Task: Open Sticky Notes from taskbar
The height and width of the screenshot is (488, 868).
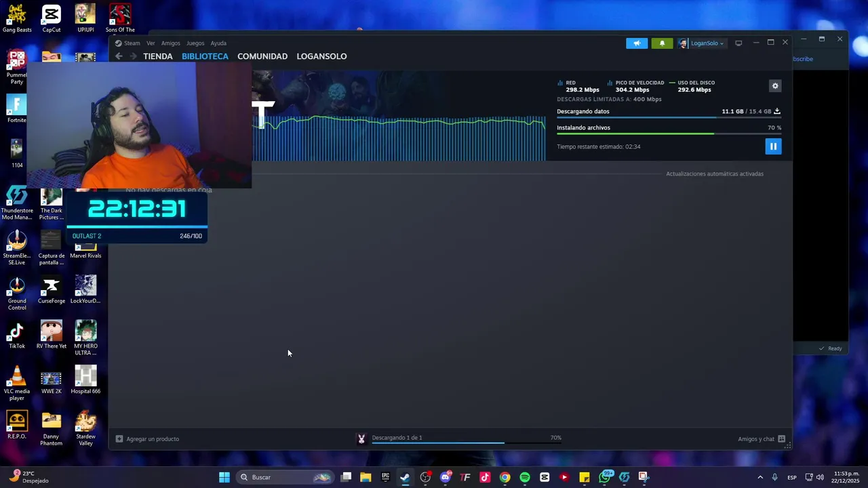Action: [x=585, y=477]
